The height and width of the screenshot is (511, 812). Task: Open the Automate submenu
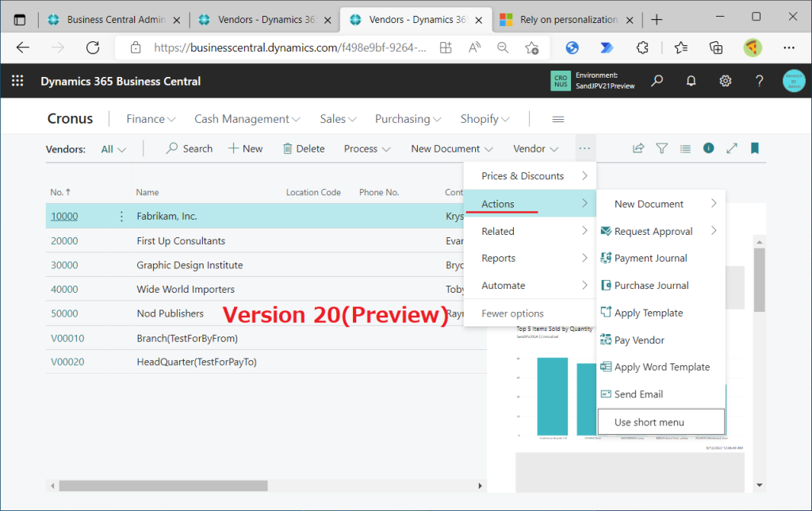(x=530, y=285)
